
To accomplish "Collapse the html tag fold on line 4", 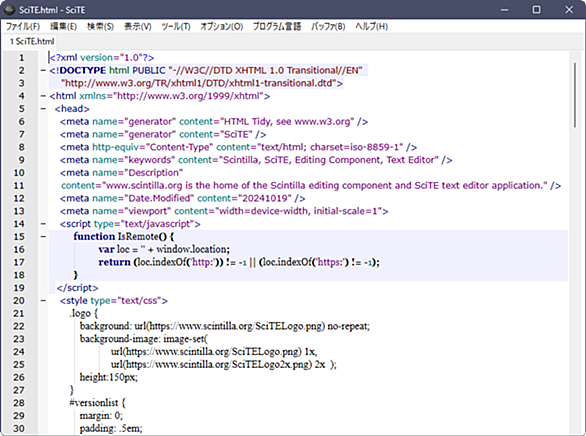I will point(43,96).
